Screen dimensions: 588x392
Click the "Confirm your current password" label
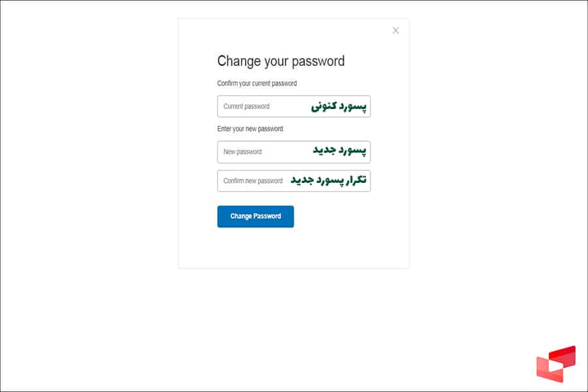point(257,84)
